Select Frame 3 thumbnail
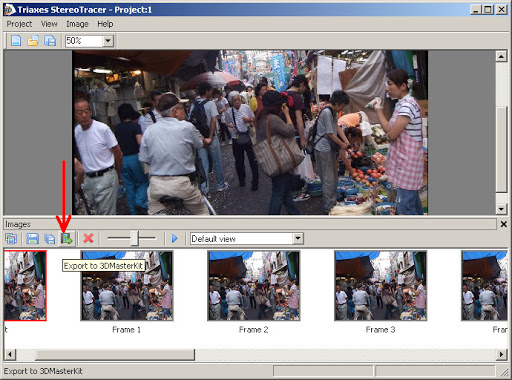The width and height of the screenshot is (512, 380). point(381,286)
